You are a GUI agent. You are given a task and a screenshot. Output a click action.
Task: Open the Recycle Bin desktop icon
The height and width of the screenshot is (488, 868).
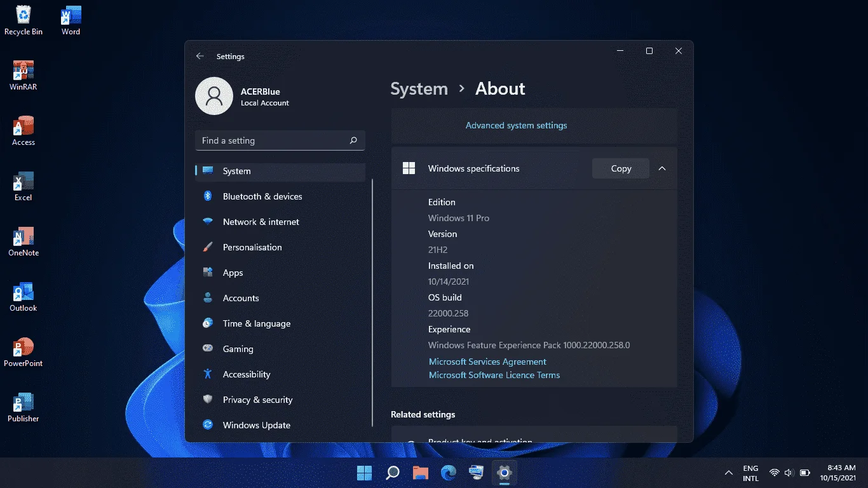pos(24,20)
